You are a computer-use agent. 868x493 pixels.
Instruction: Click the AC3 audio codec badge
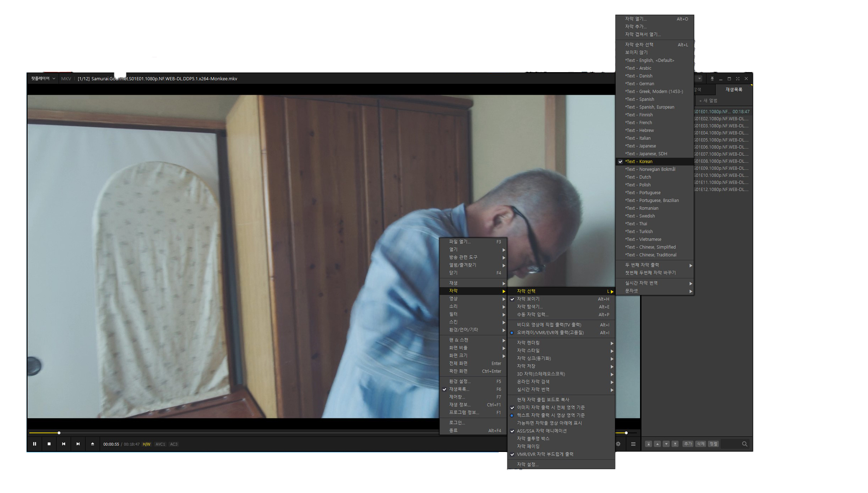point(174,444)
